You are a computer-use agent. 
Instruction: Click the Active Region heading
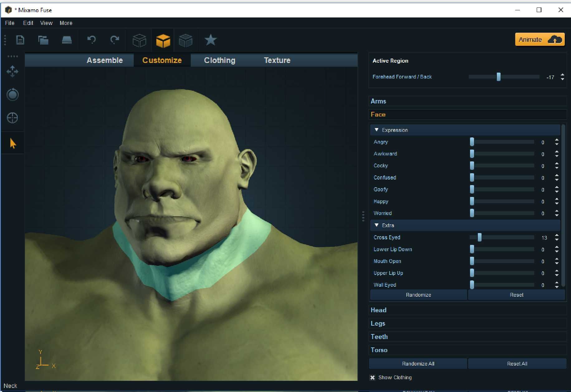click(390, 61)
